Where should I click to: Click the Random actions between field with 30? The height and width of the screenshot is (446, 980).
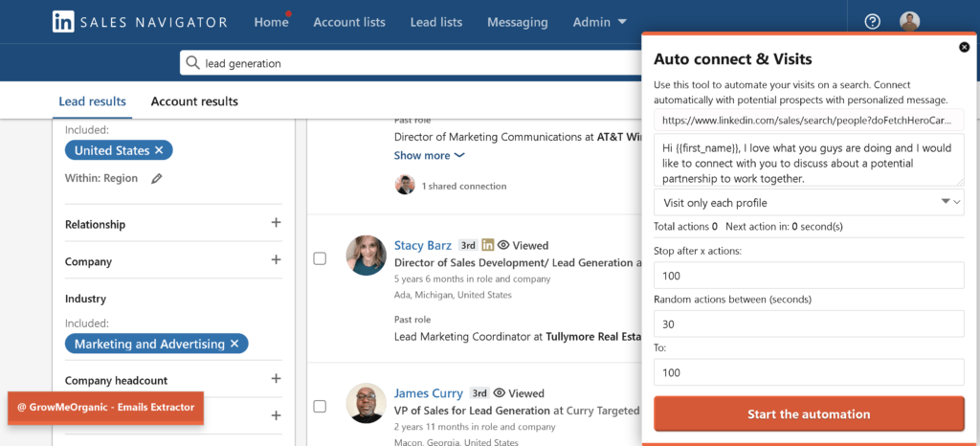tap(810, 324)
